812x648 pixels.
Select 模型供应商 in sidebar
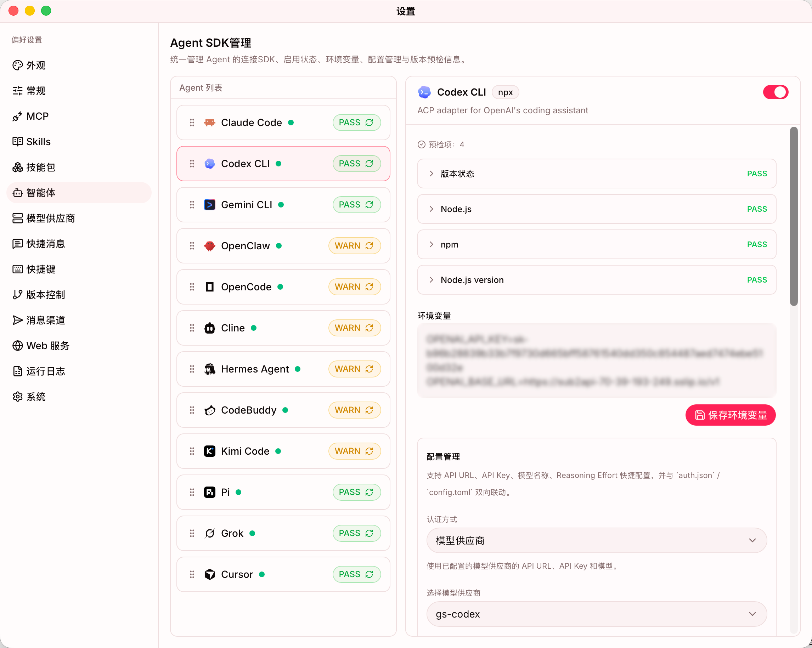79,218
